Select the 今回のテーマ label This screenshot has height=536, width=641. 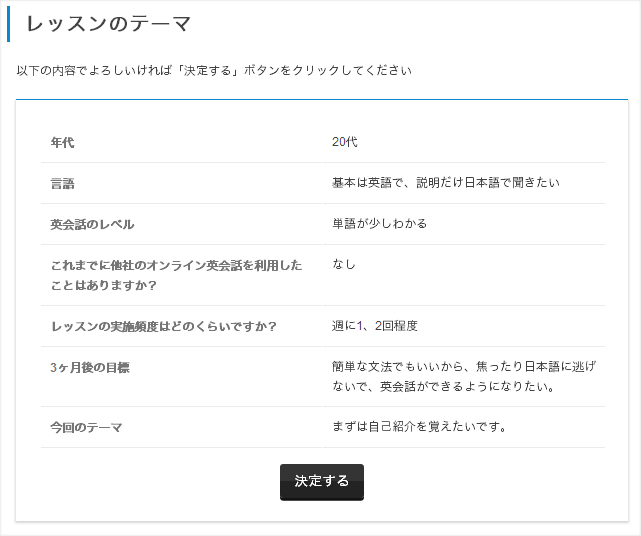click(86, 428)
